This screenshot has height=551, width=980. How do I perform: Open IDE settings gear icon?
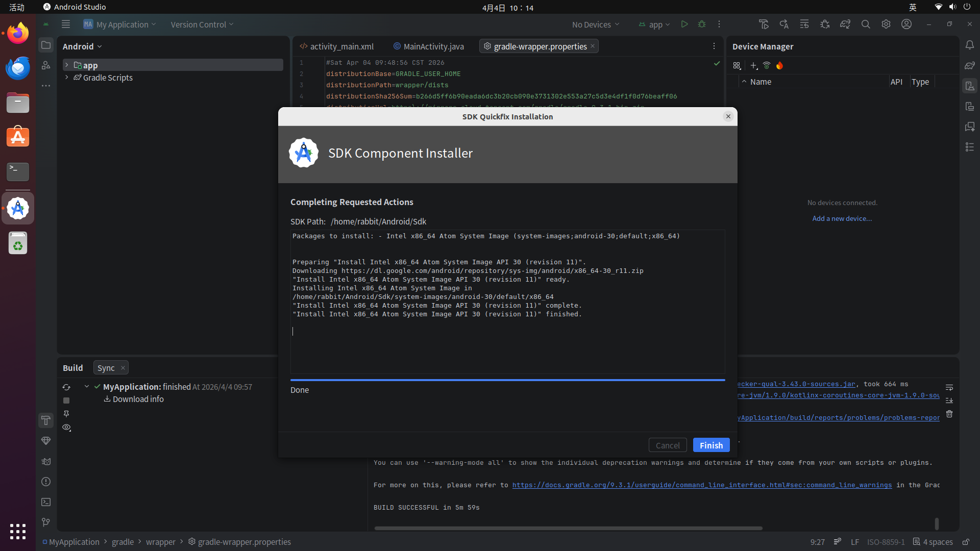click(x=886, y=24)
